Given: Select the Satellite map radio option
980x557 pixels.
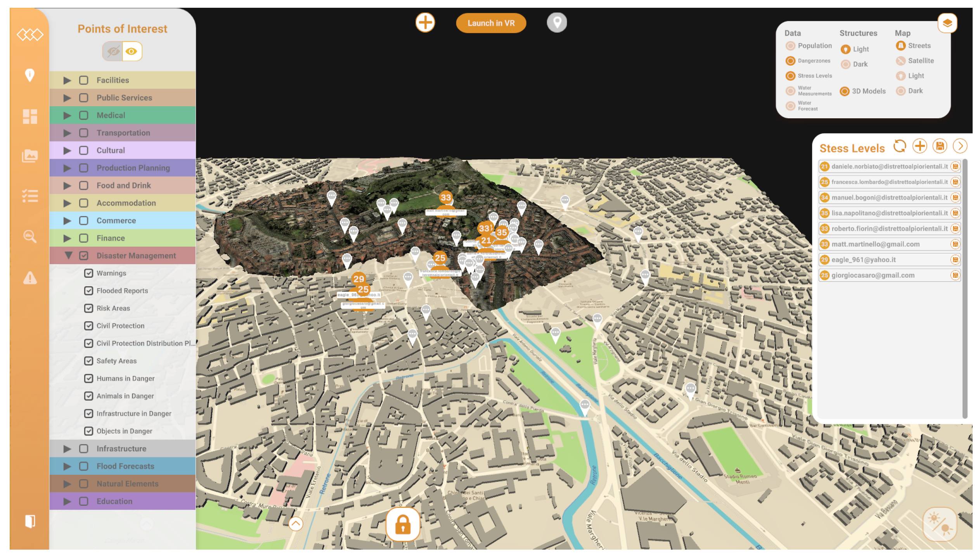Looking at the screenshot, I should (x=900, y=61).
